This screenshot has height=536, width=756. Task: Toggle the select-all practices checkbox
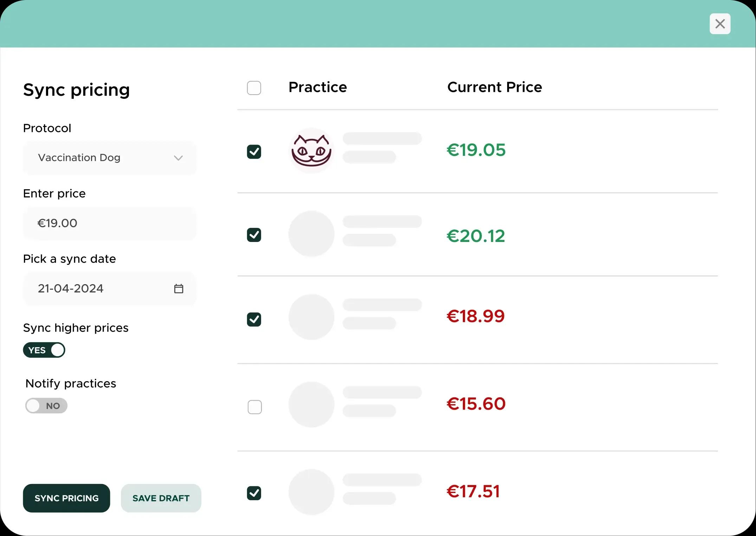[254, 88]
